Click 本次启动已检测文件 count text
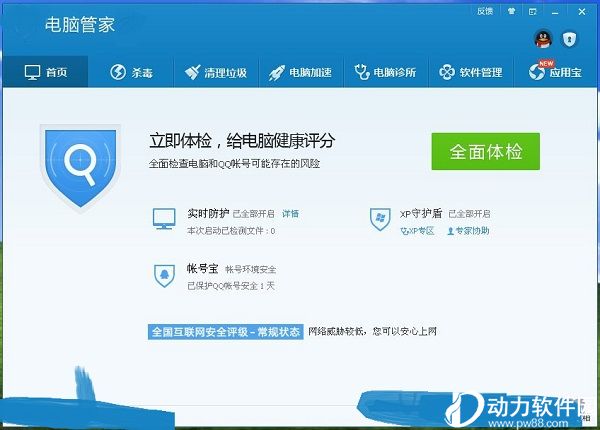 tap(231, 231)
